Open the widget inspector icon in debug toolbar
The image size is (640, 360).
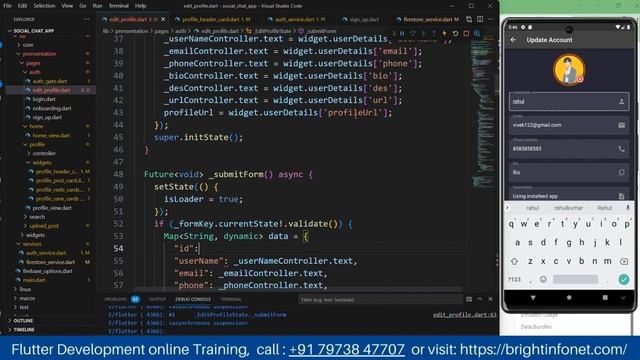click(477, 33)
